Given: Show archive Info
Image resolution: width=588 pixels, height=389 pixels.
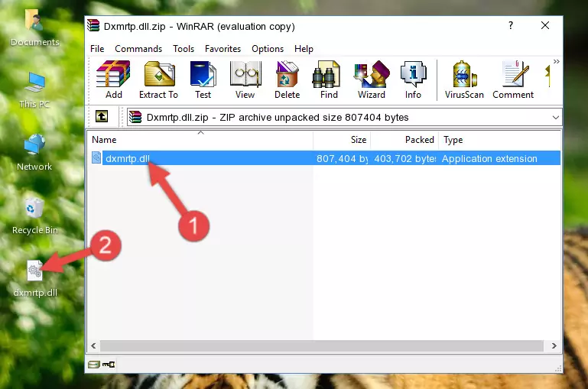Looking at the screenshot, I should [x=413, y=79].
